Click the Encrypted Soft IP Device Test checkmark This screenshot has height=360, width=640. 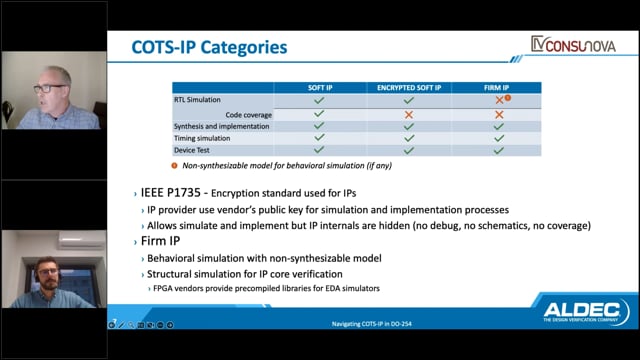(409, 151)
